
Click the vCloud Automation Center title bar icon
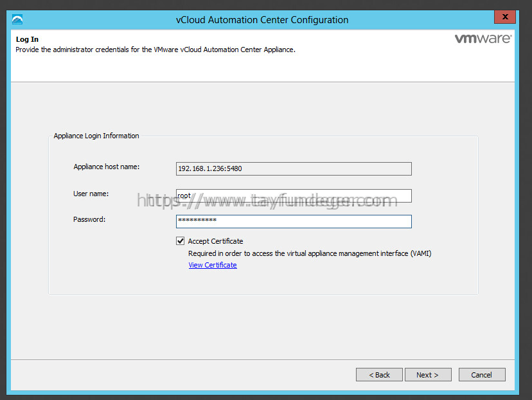pyautogui.click(x=17, y=19)
